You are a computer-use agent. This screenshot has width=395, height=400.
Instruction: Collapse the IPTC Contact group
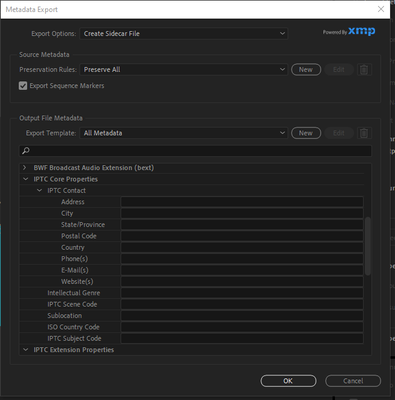click(39, 190)
